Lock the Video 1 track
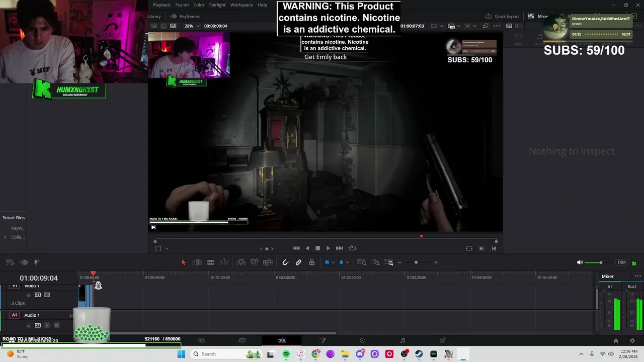Screen dimensions: 644x362 point(28,295)
